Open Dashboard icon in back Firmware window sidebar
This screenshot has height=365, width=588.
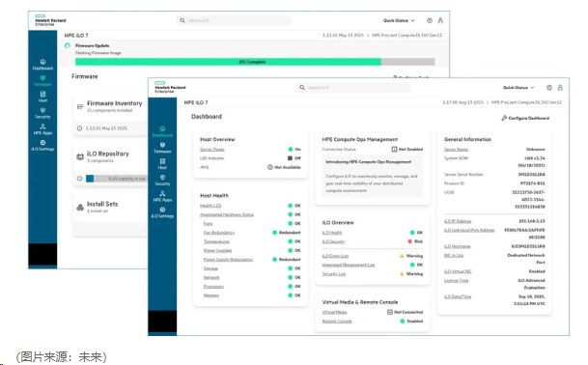42,62
